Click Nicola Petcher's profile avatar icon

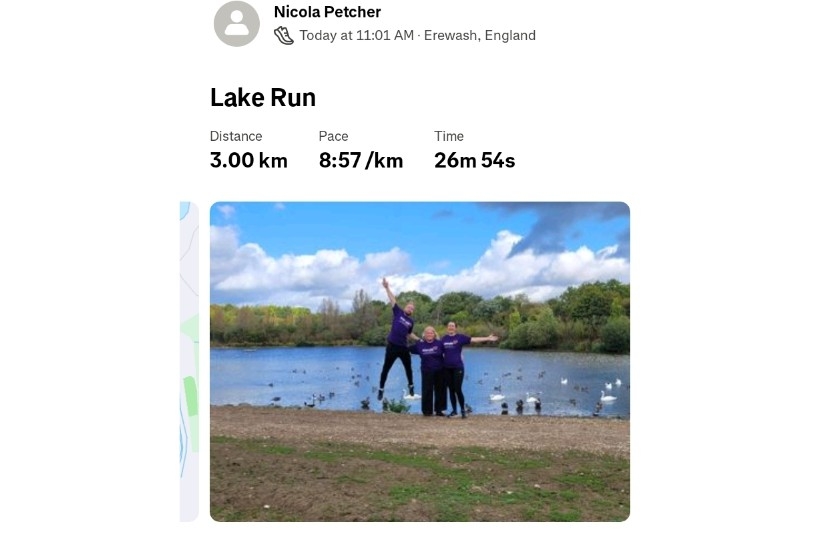pos(237,24)
